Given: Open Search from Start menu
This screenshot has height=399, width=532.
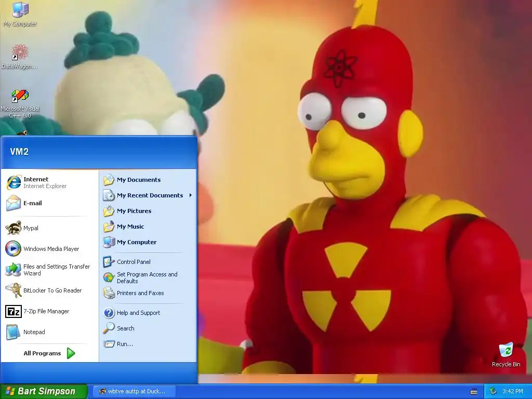Looking at the screenshot, I should click(x=148, y=328).
